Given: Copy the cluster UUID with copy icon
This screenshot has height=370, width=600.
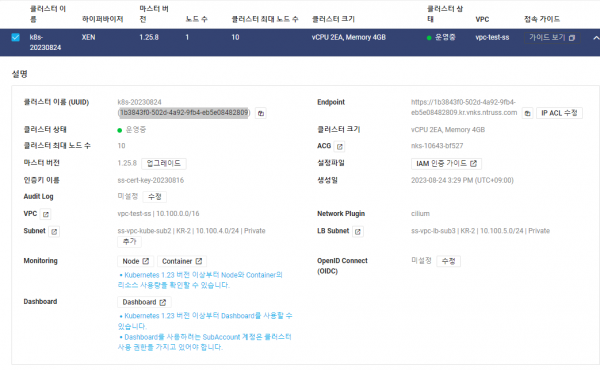Looking at the screenshot, I should tap(261, 113).
